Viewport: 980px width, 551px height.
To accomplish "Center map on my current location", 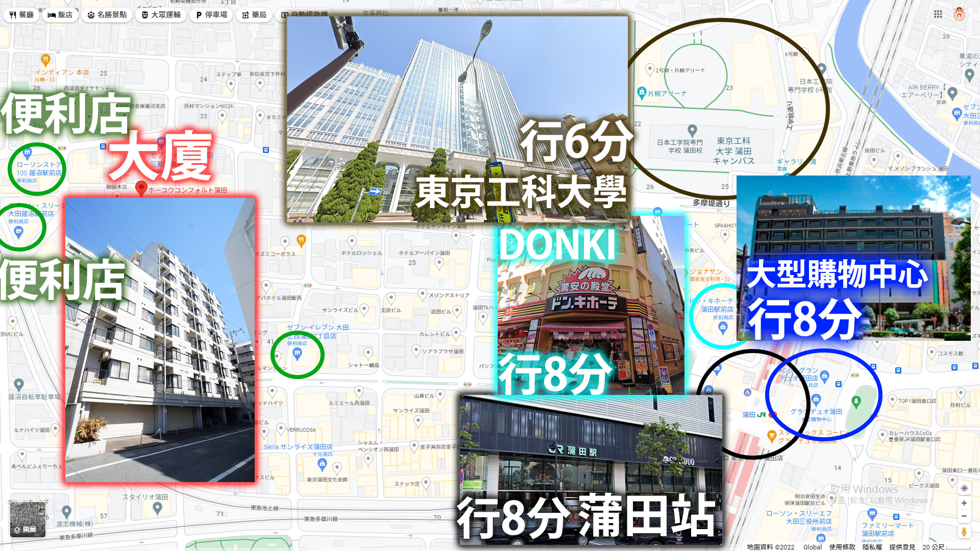I will click(x=964, y=488).
